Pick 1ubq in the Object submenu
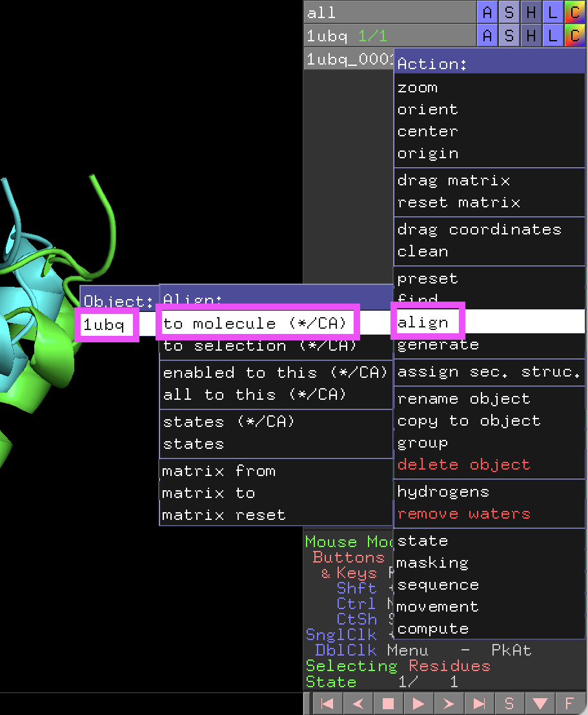The height and width of the screenshot is (715, 588). tap(105, 324)
